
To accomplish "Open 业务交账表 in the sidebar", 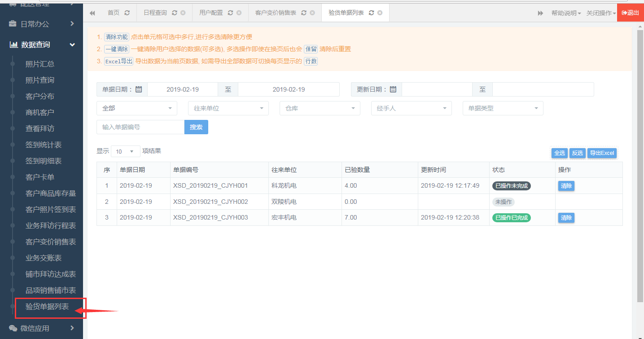I will 44,258.
